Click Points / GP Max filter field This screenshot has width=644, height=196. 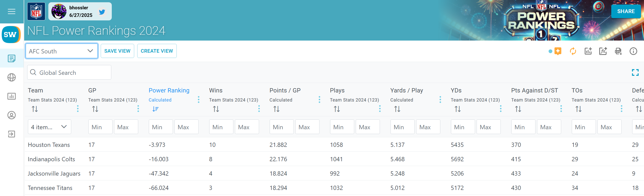(307, 127)
